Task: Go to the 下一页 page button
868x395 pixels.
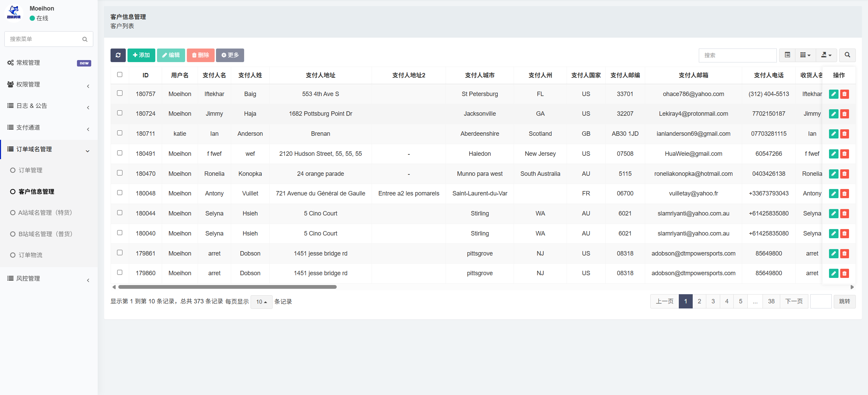Action: pyautogui.click(x=794, y=301)
